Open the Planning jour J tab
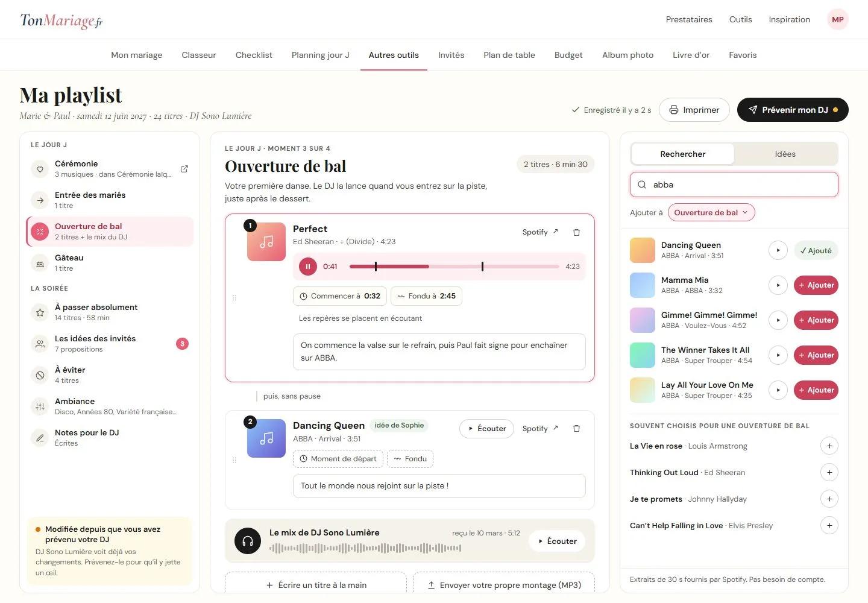The height and width of the screenshot is (603, 868). click(x=321, y=55)
